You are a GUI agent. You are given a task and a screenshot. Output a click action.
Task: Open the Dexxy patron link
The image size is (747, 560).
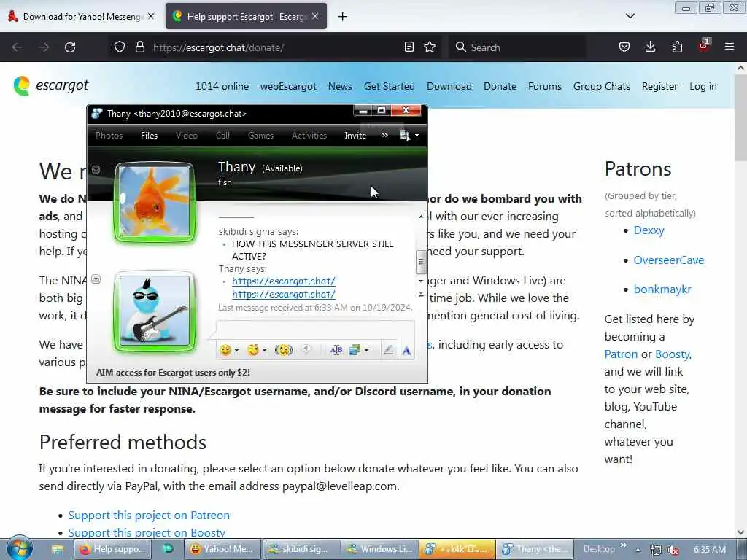point(649,230)
